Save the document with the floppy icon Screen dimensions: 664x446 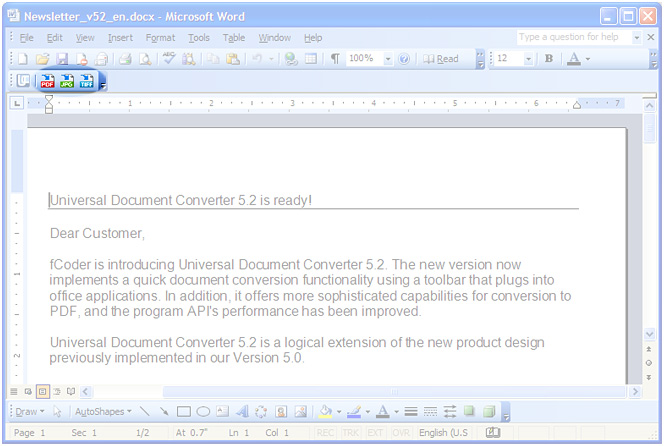tap(62, 59)
